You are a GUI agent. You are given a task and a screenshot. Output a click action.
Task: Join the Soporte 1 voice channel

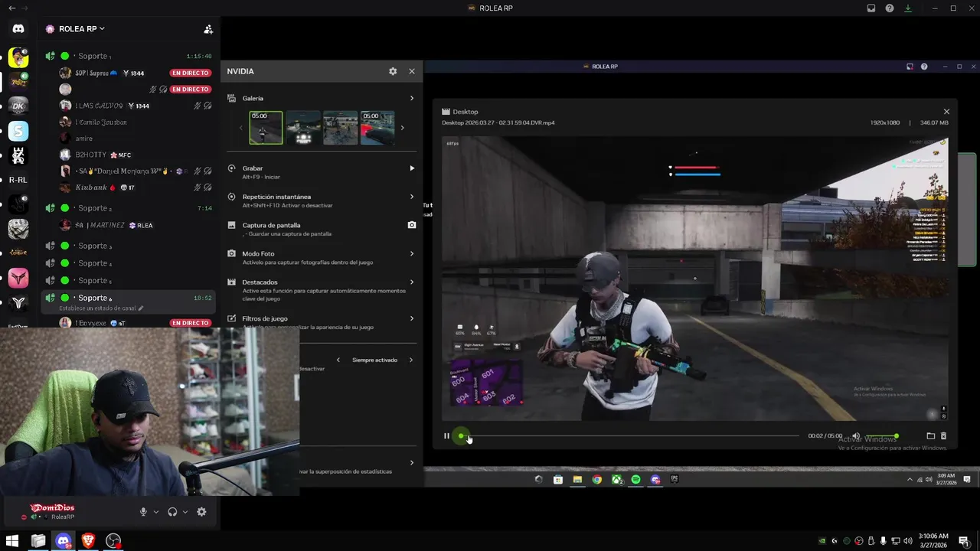click(128, 56)
